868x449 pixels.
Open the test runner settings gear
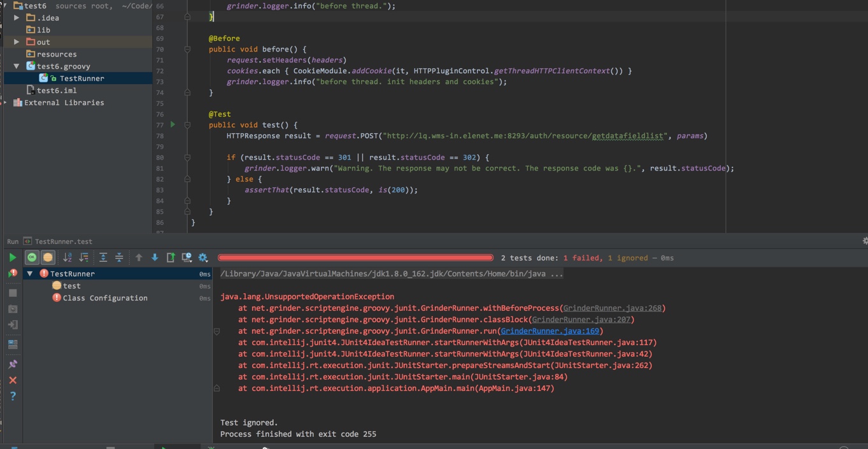tap(203, 257)
